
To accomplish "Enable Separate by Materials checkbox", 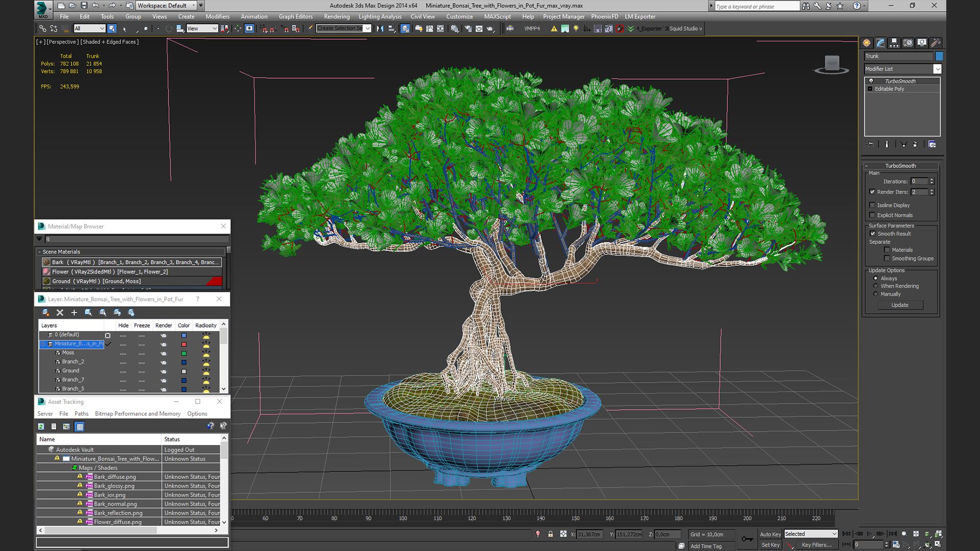I will [887, 250].
